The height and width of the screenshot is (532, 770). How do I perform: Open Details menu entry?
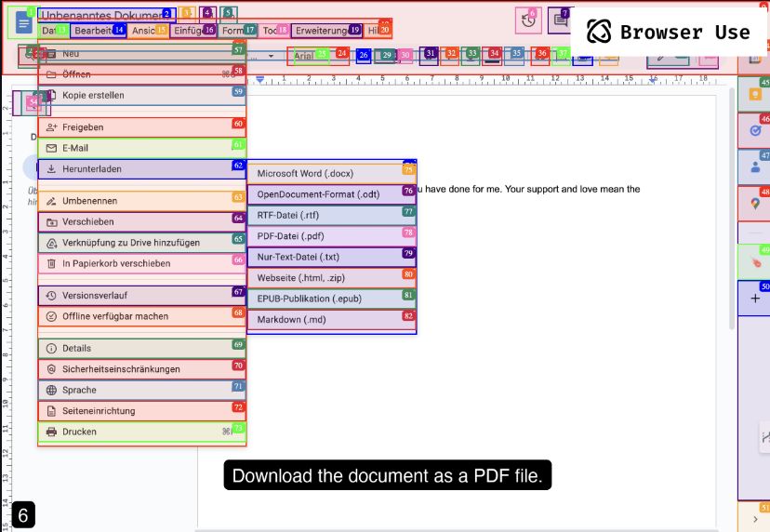142,348
